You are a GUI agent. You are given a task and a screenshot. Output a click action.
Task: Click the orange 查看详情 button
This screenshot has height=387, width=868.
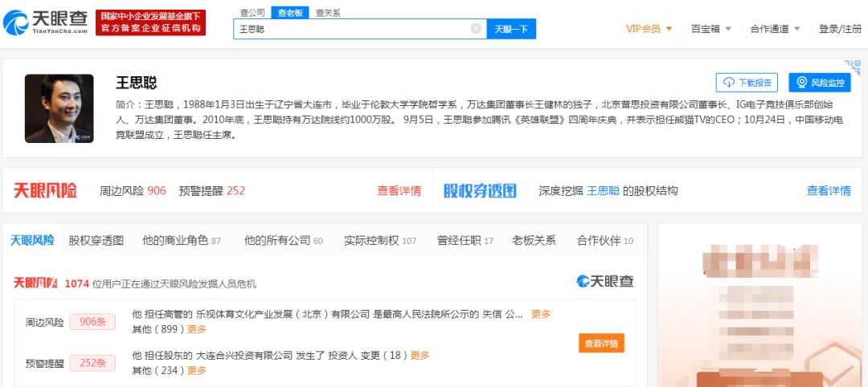602,343
